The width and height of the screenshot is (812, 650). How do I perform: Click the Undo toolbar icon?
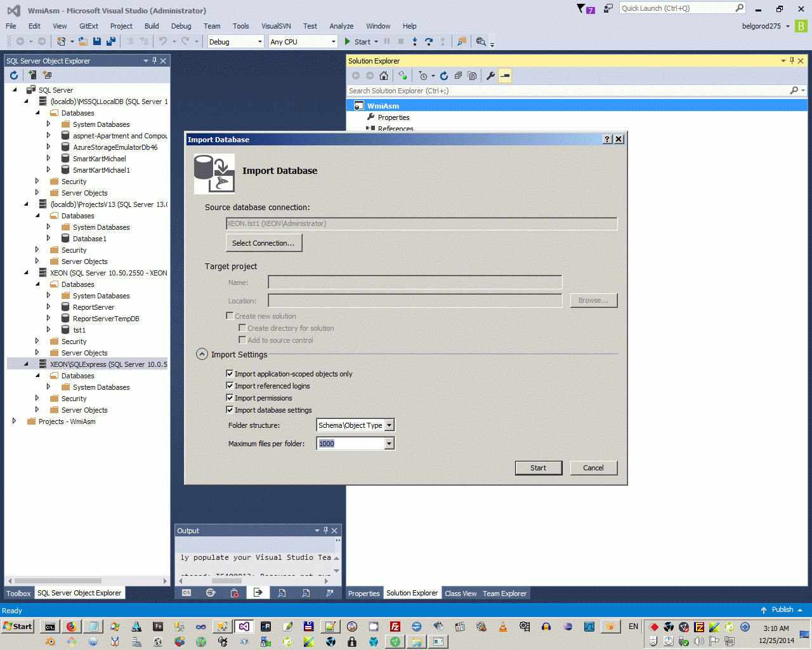163,41
